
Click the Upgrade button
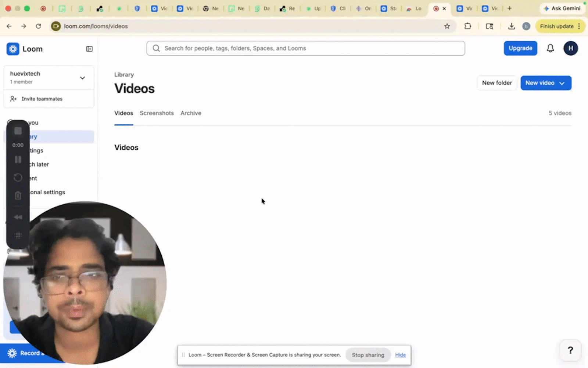pyautogui.click(x=520, y=48)
